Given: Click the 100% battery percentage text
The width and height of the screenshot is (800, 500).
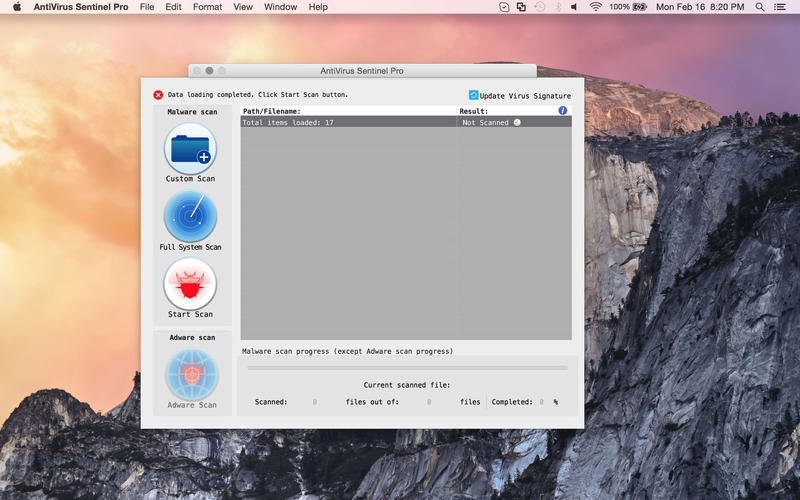Looking at the screenshot, I should pyautogui.click(x=619, y=7).
